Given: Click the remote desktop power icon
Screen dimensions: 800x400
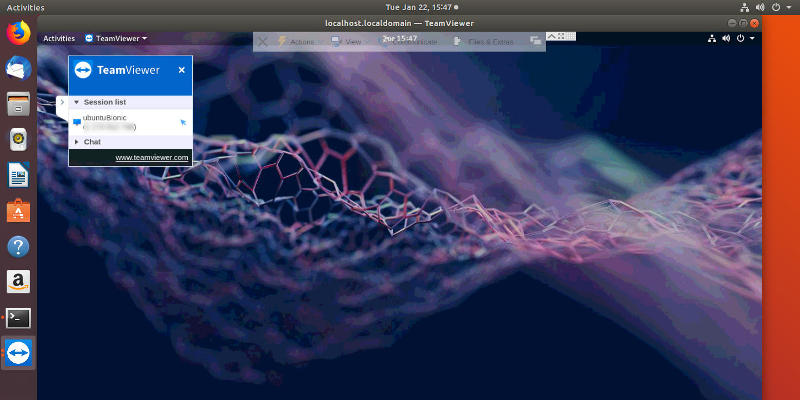Looking at the screenshot, I should (x=740, y=38).
